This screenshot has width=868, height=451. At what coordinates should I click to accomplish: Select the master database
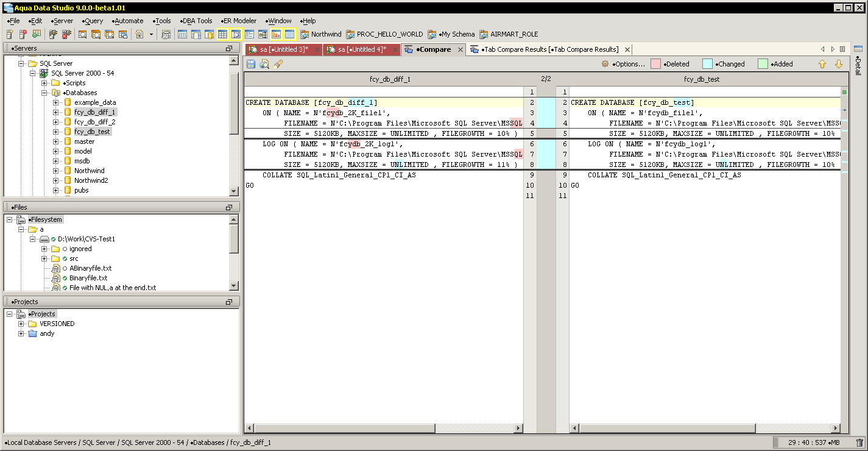click(84, 141)
